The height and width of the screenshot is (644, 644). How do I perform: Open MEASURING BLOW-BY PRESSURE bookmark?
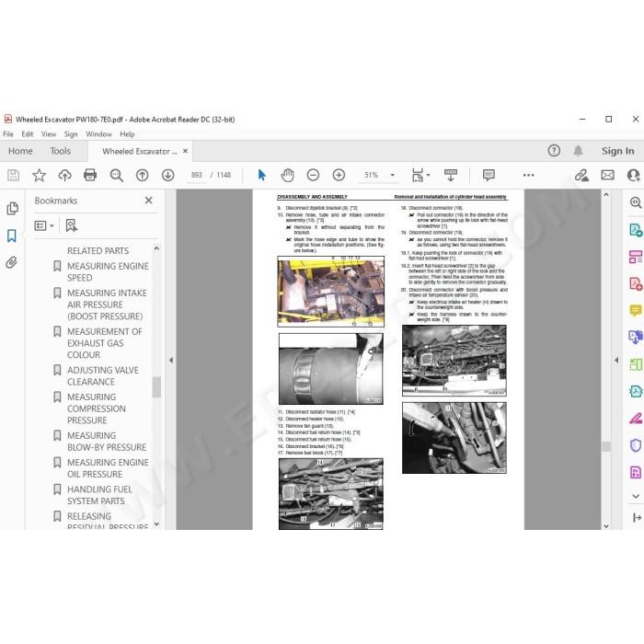(x=107, y=441)
